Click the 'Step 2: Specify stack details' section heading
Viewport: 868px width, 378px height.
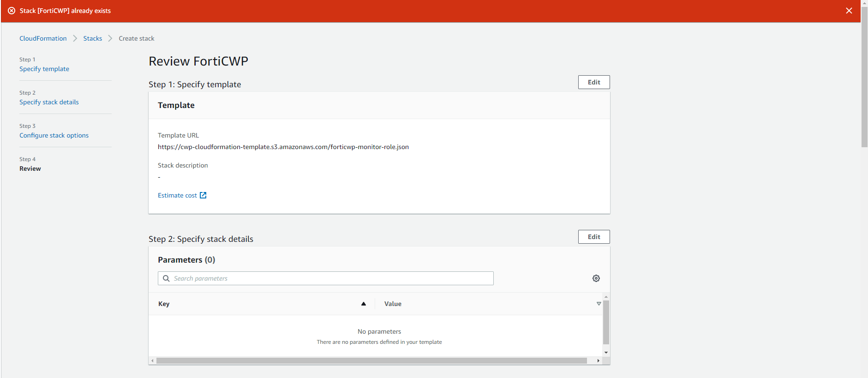201,239
